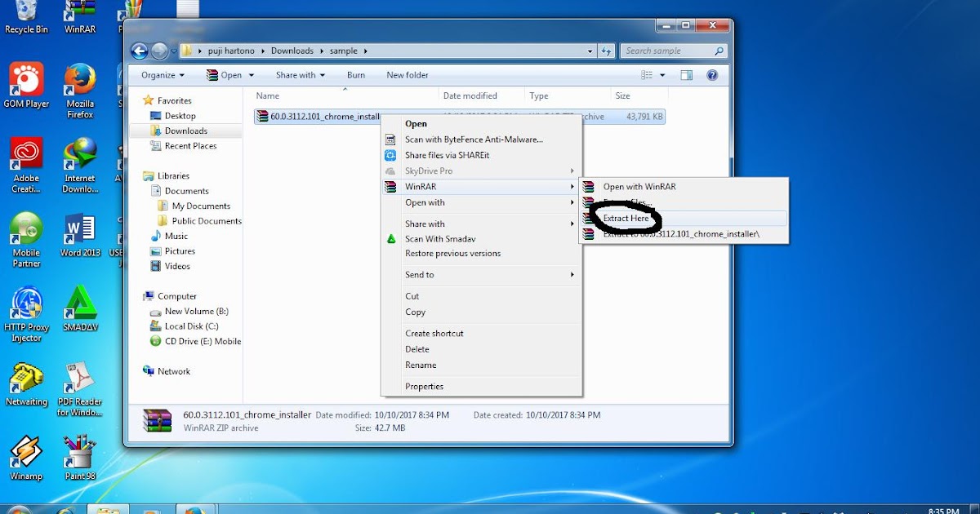
Task: Open the change-view dropdown arrow
Action: coord(661,74)
